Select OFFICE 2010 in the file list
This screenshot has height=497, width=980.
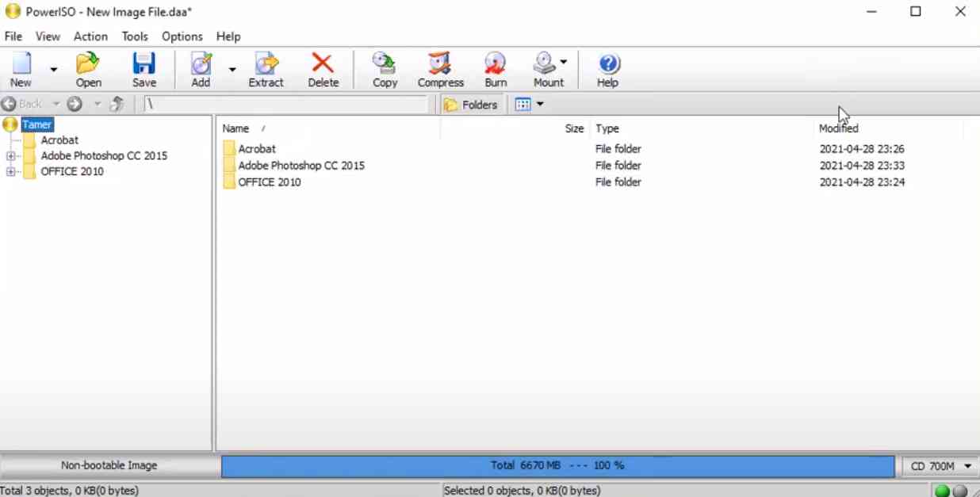coord(270,182)
